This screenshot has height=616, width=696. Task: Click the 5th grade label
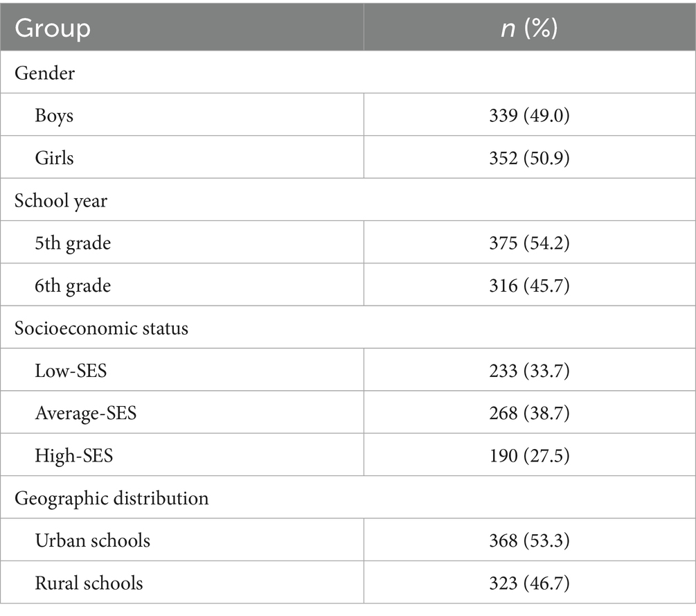pos(73,243)
